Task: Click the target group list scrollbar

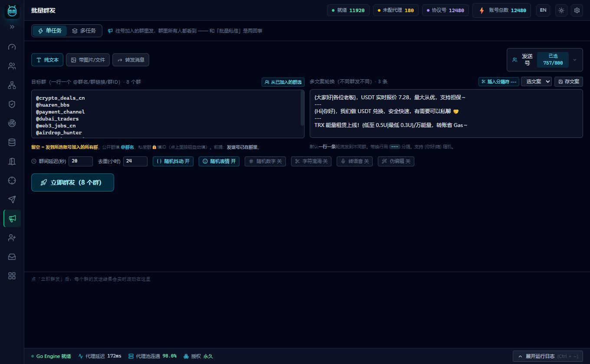Action: click(302, 108)
